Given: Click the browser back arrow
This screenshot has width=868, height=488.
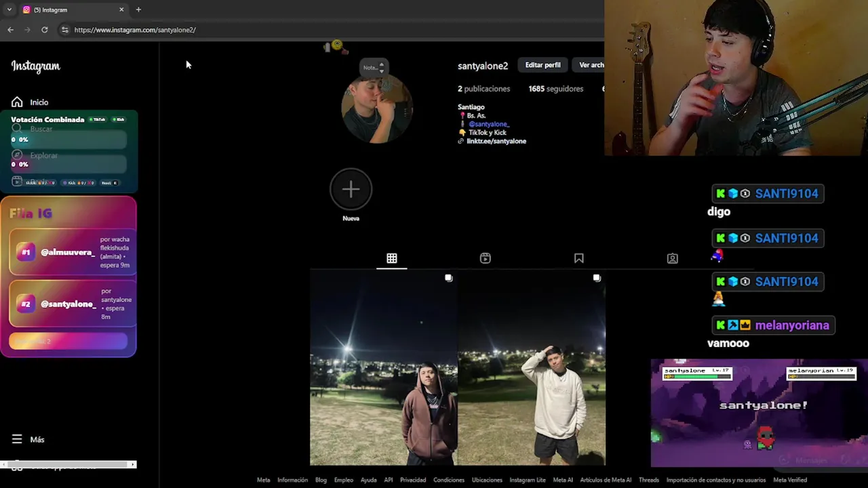Looking at the screenshot, I should coord(10,30).
